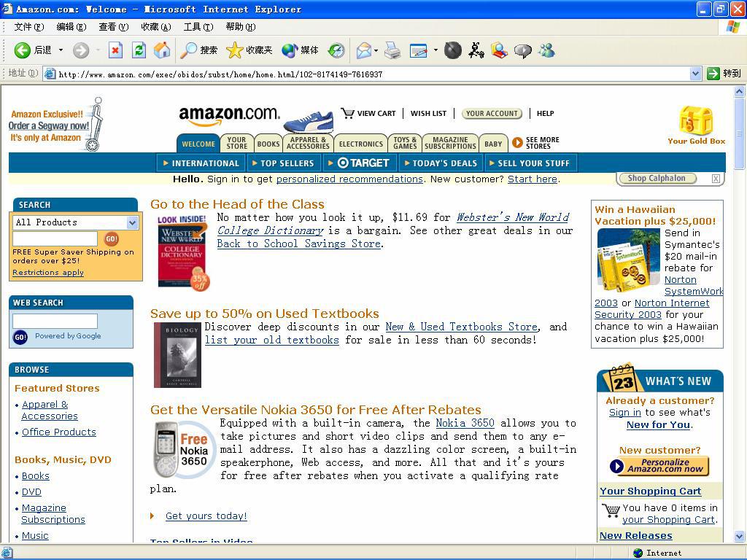Open the Magazine Subscriptions tab

click(x=450, y=143)
